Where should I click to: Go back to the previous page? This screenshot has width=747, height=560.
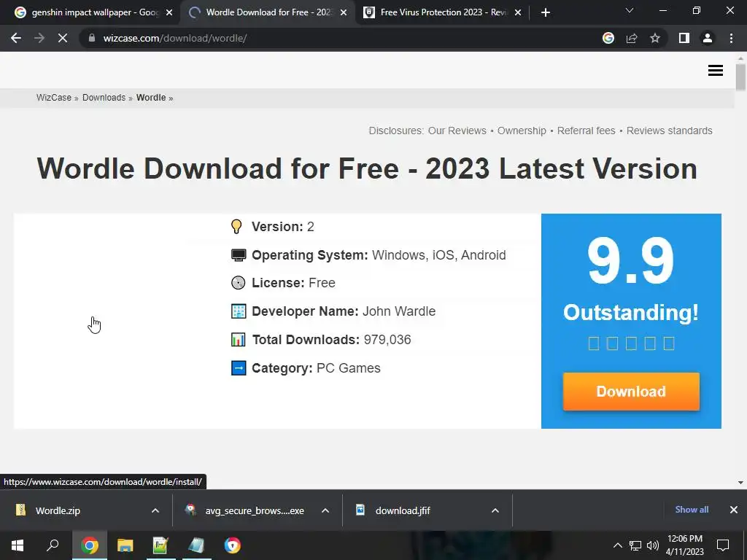click(x=16, y=38)
